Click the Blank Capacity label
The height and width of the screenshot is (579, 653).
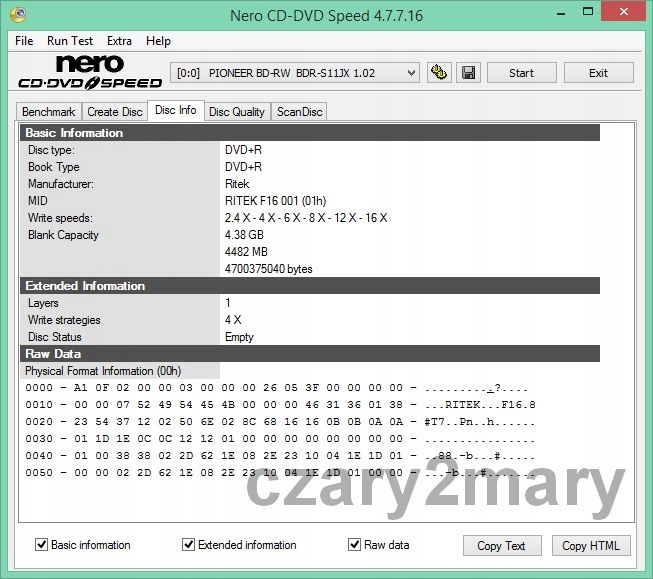click(x=63, y=235)
